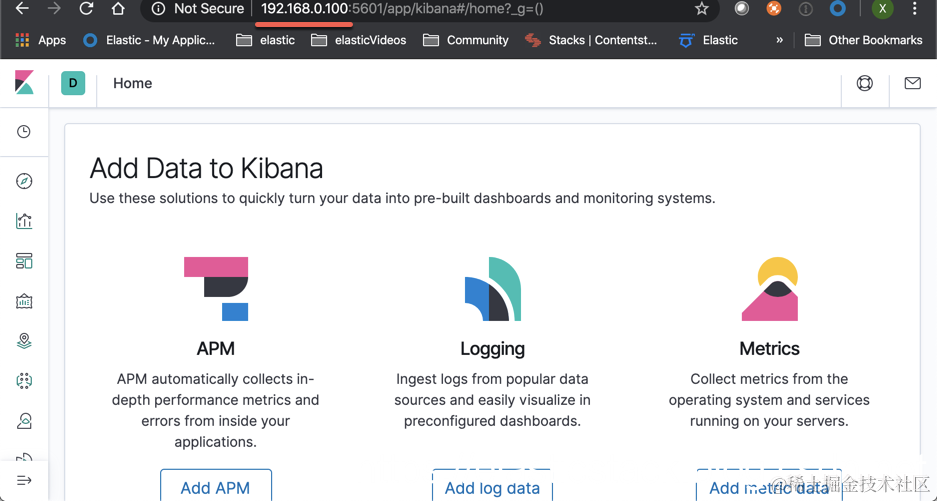The height and width of the screenshot is (501, 937).
Task: Open recently viewed clock icon
Action: point(23,132)
